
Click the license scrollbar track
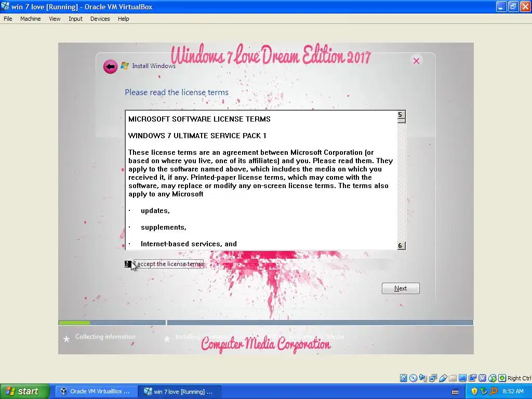[x=402, y=182]
